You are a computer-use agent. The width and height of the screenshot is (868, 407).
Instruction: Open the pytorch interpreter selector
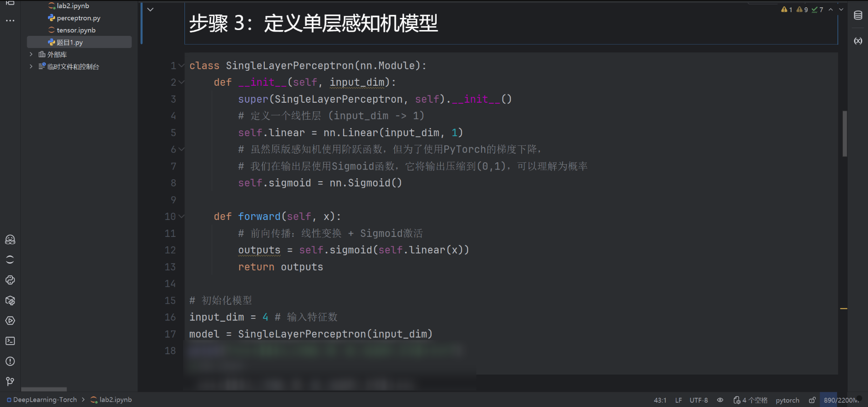(x=788, y=400)
